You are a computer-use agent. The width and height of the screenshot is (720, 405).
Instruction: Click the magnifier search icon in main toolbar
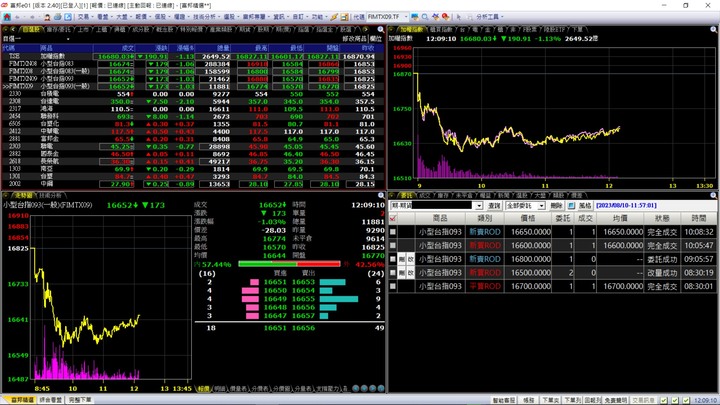point(425,17)
